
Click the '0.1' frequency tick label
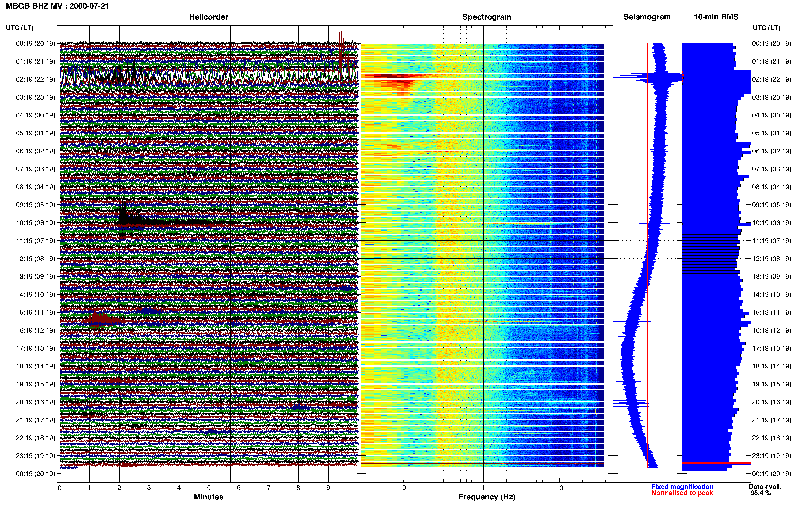pos(407,487)
